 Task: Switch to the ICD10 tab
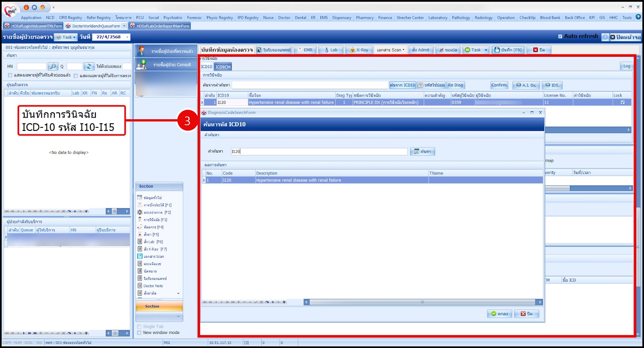[206, 67]
